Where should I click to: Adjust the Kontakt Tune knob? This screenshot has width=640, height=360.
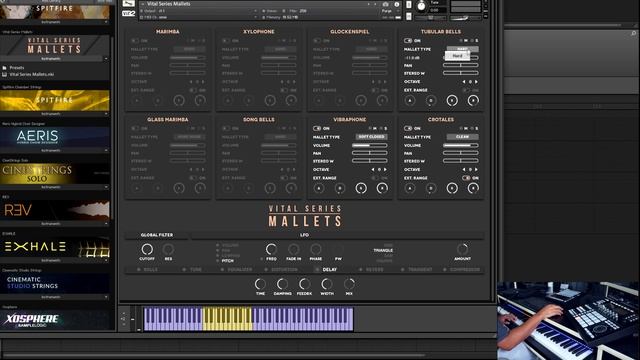pos(421,6)
